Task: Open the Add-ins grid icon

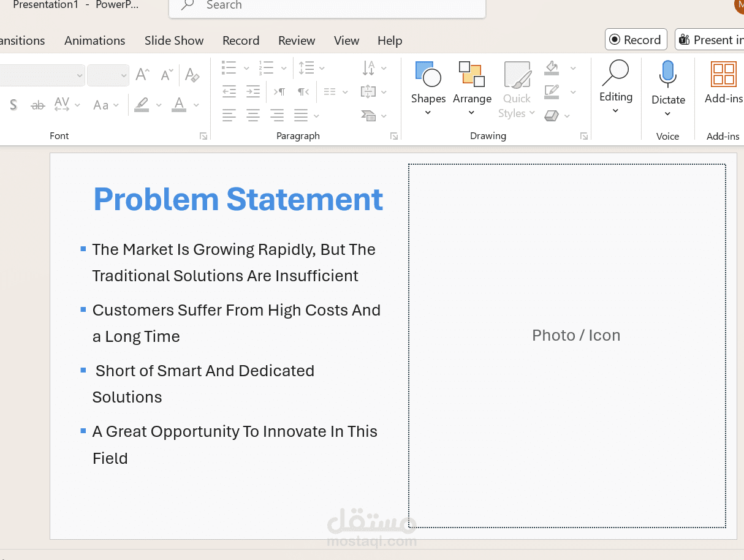Action: [723, 74]
